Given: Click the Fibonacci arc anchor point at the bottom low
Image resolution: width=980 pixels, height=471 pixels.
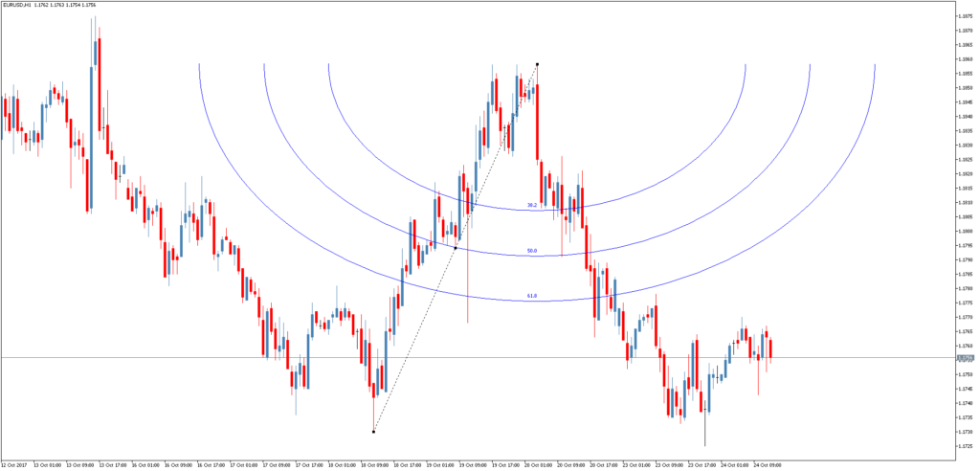Looking at the screenshot, I should [374, 431].
